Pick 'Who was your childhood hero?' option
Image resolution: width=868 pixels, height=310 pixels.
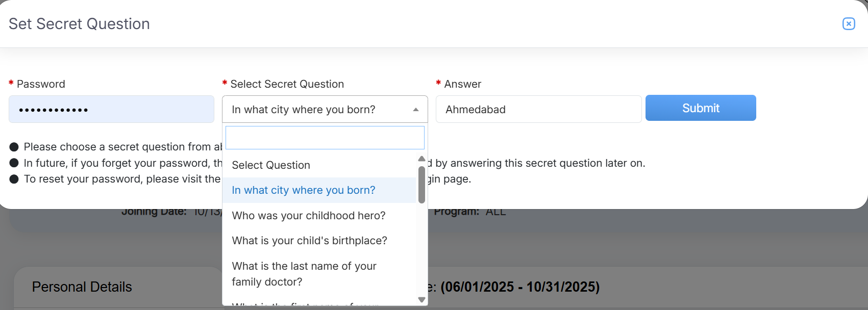[309, 216]
